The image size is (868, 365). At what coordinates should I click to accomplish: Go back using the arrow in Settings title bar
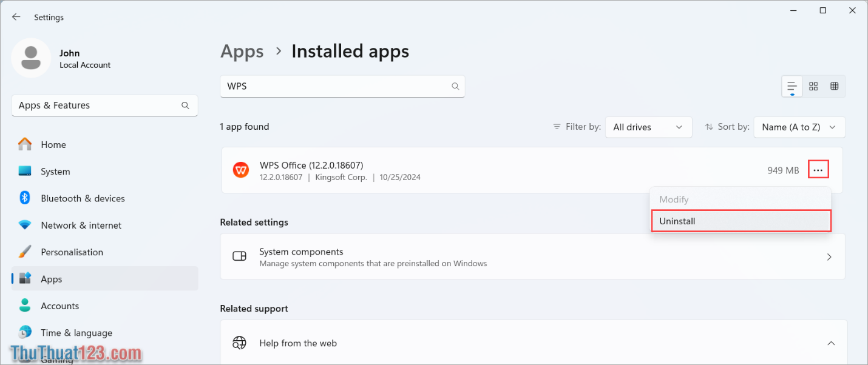point(16,17)
